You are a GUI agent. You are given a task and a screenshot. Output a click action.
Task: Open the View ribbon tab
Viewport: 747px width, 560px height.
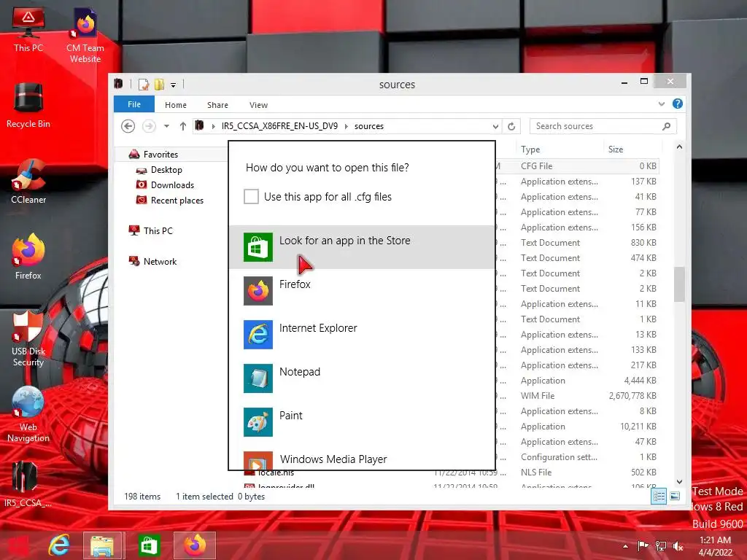258,105
